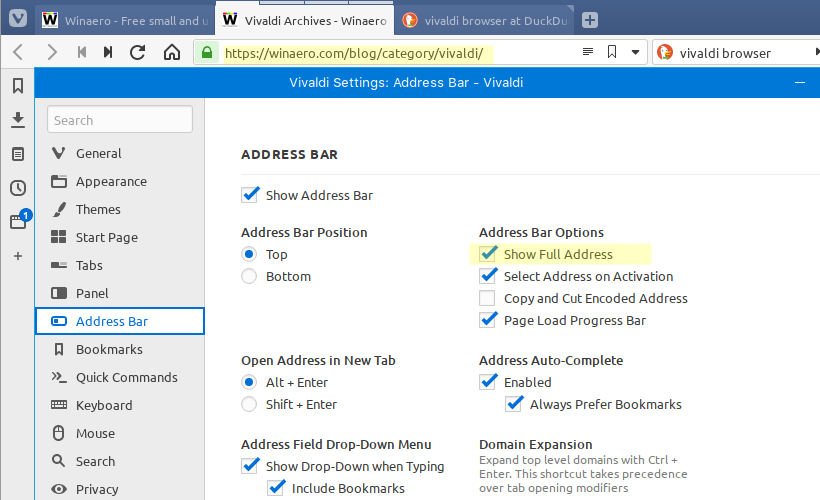Open the History panel clock icon

pos(18,188)
